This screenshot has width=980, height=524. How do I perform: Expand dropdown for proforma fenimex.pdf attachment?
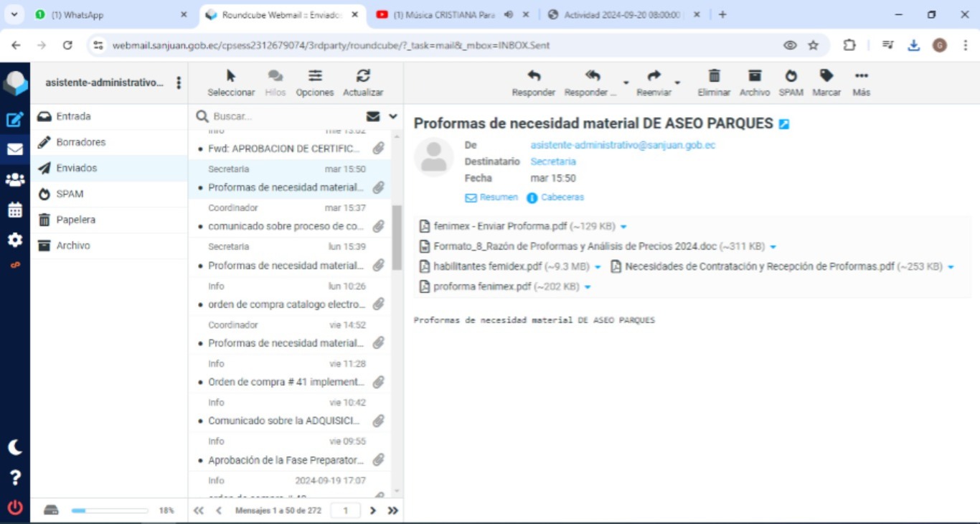pyautogui.click(x=588, y=287)
